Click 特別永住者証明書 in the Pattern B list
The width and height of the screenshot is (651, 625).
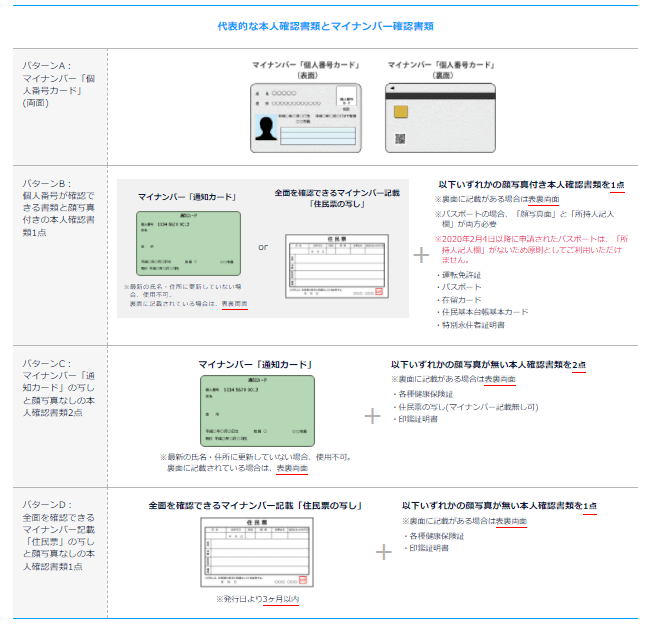click(471, 325)
